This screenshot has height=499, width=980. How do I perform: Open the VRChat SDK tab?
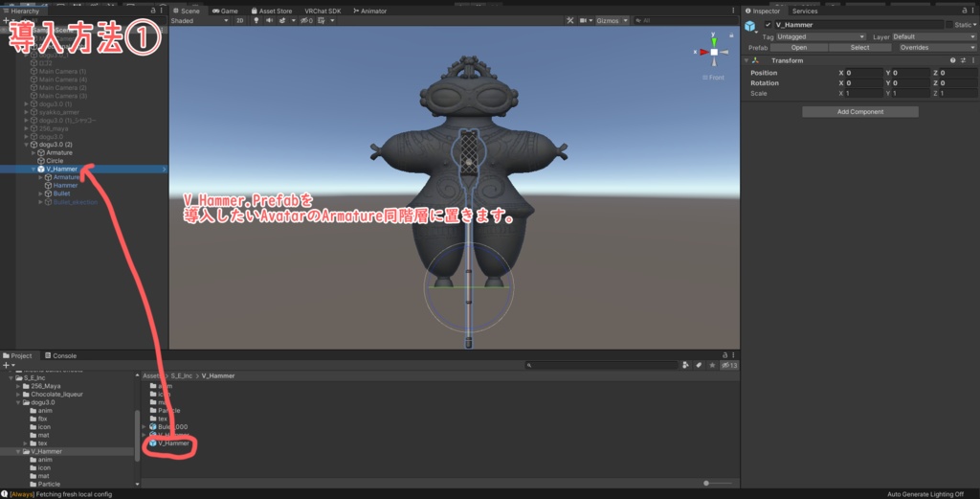pos(323,11)
